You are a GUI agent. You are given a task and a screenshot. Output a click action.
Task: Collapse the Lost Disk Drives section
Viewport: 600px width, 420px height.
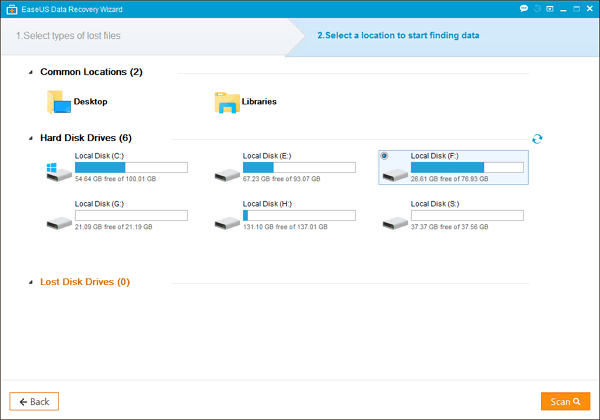[31, 282]
